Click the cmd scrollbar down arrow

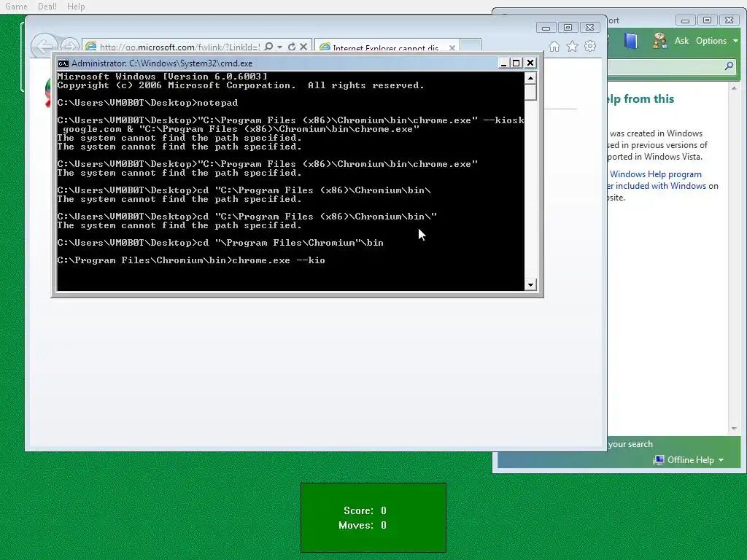(530, 285)
